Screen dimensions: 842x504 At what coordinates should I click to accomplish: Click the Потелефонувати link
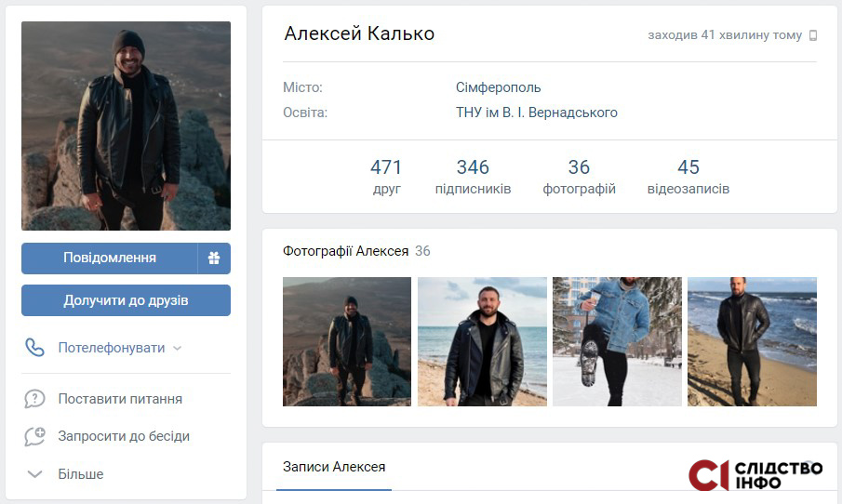pyautogui.click(x=111, y=348)
